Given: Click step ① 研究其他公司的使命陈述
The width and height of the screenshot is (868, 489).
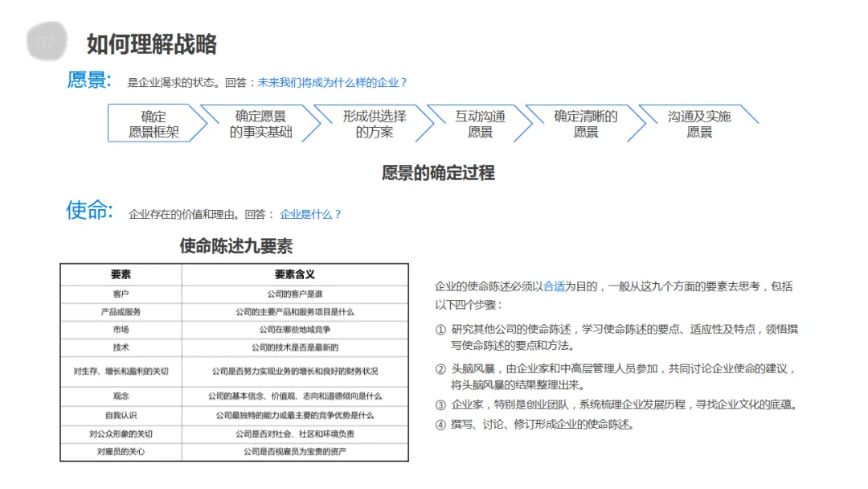Looking at the screenshot, I should tap(616, 337).
